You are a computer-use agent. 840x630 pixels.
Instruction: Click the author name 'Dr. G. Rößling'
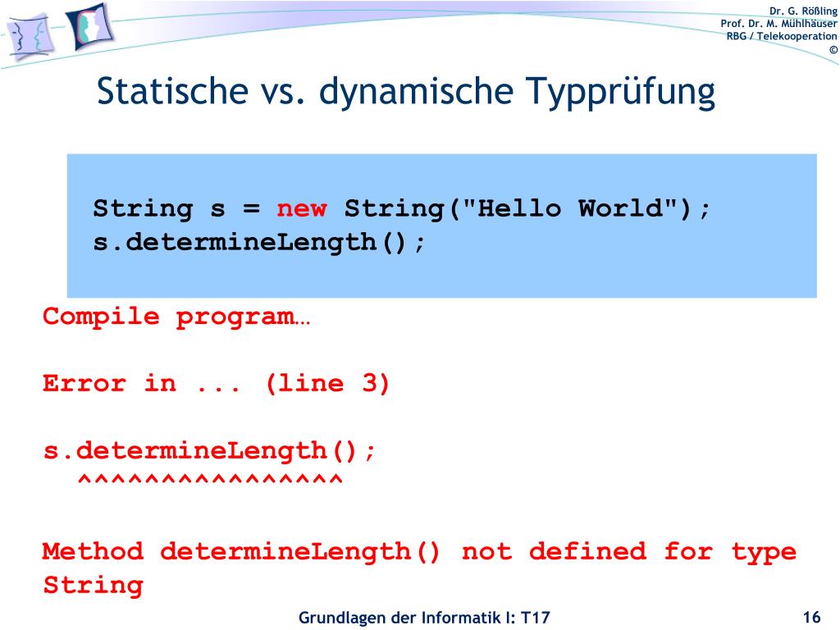(x=802, y=11)
